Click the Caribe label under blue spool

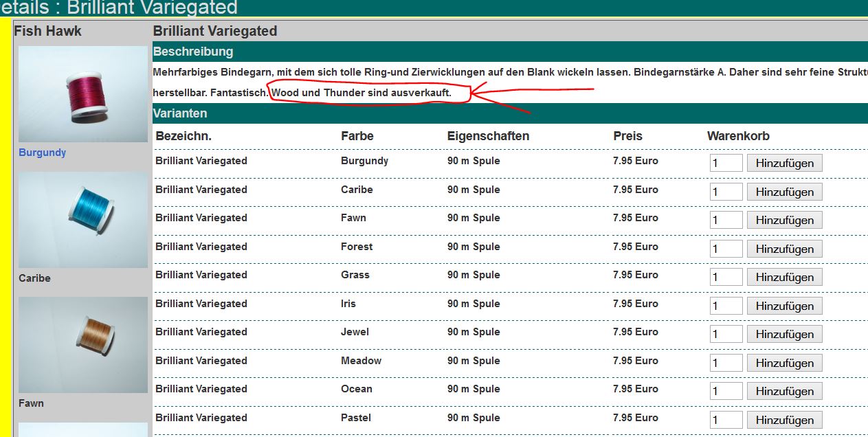35,278
